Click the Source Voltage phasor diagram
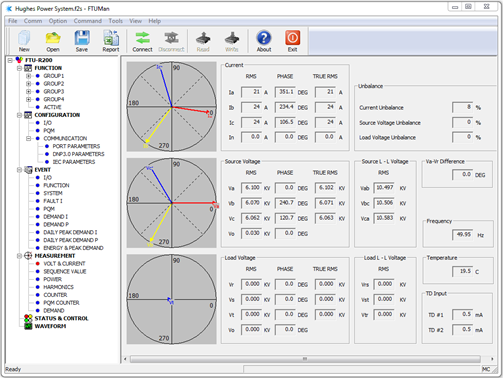This screenshot has width=503, height=378. (172, 203)
